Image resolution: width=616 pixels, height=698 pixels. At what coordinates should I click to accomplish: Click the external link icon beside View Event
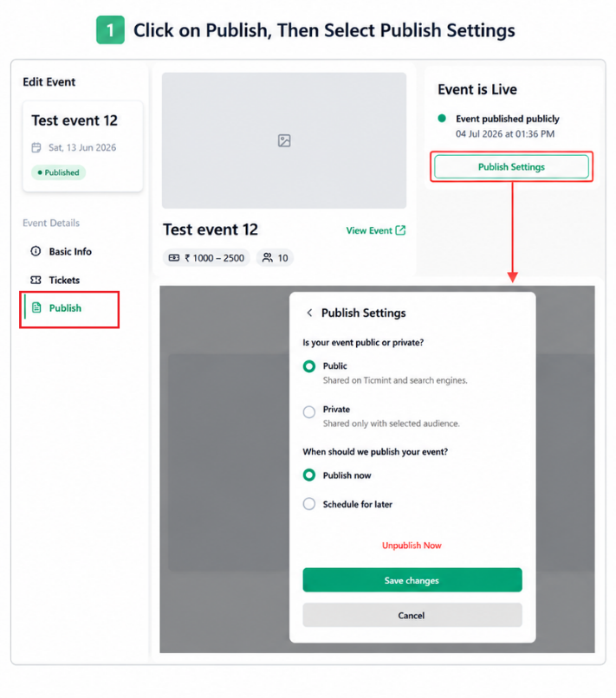(x=400, y=230)
